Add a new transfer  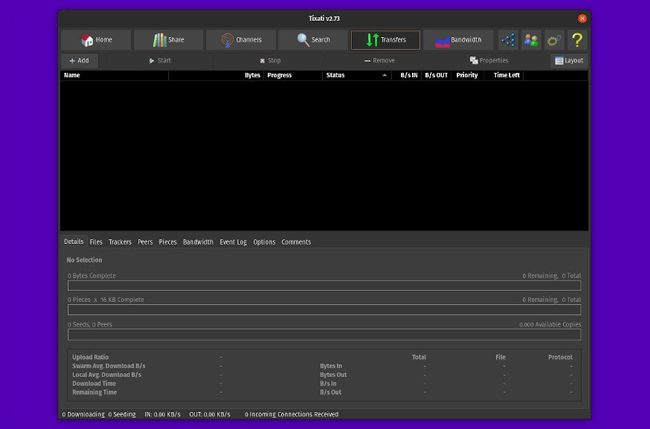[79, 61]
